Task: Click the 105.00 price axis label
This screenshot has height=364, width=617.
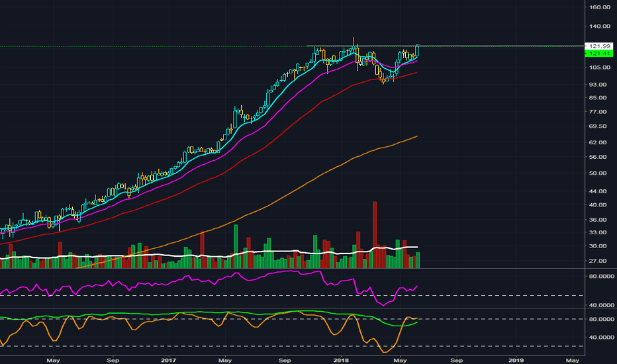Action: 600,68
